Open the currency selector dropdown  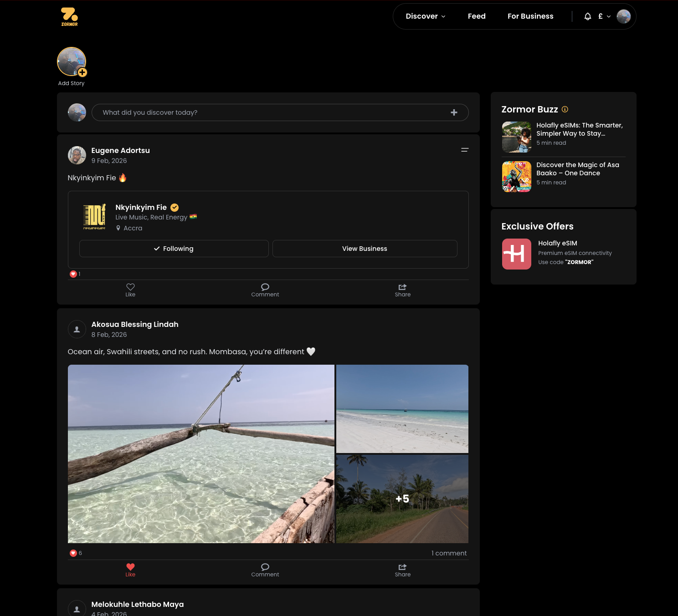[604, 16]
